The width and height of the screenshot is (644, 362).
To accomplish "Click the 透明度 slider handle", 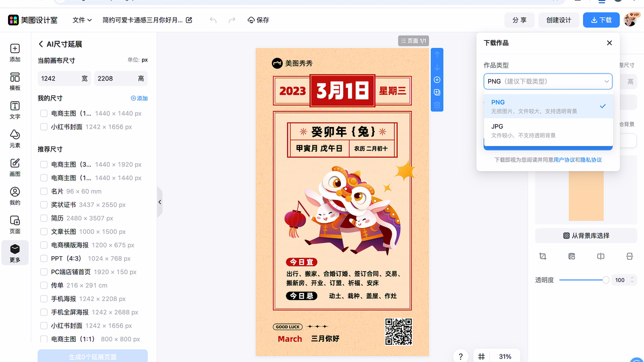I will 605,280.
